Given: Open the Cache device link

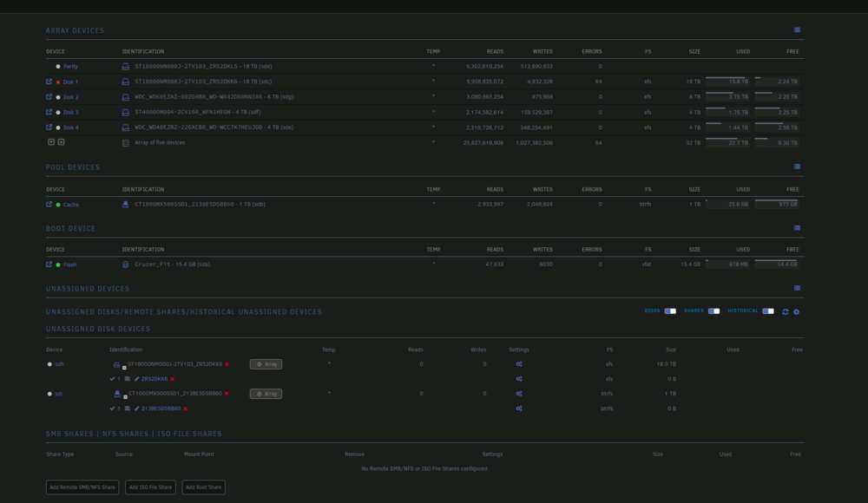Looking at the screenshot, I should 71,205.
